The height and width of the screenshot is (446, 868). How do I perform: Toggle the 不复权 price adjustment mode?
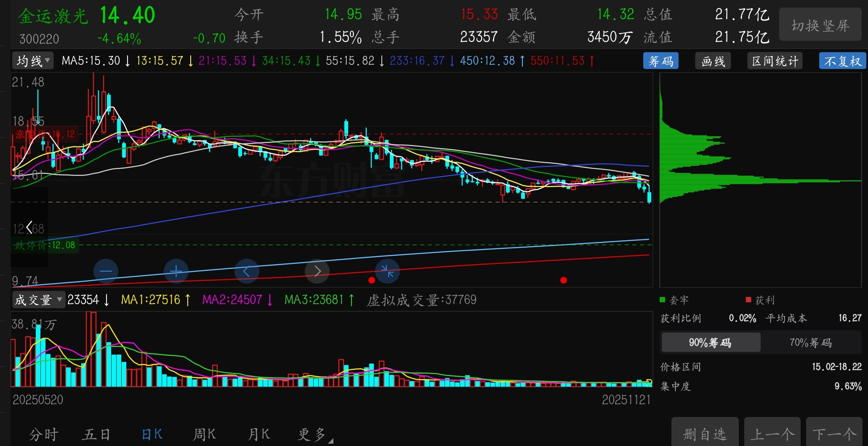click(842, 61)
